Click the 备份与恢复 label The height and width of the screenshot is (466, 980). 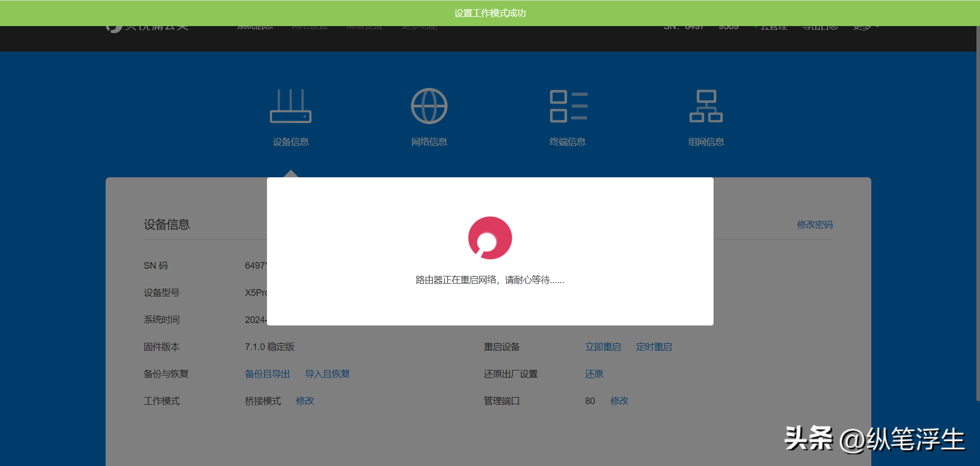click(166, 374)
